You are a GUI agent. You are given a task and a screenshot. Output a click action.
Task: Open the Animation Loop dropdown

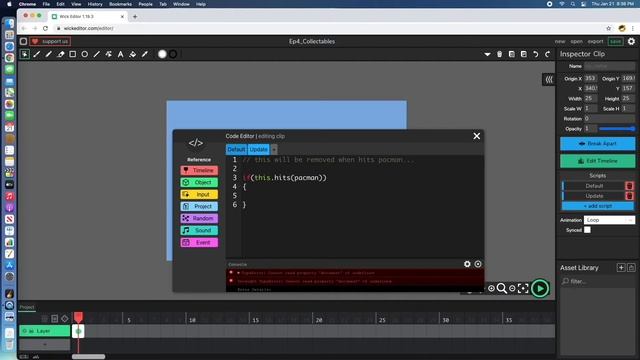coord(609,220)
